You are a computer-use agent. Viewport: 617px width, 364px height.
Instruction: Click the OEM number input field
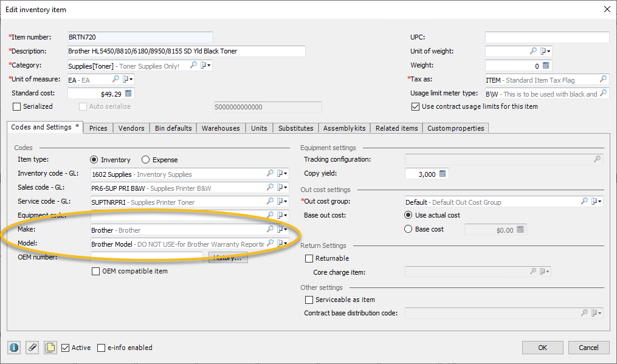(x=146, y=258)
